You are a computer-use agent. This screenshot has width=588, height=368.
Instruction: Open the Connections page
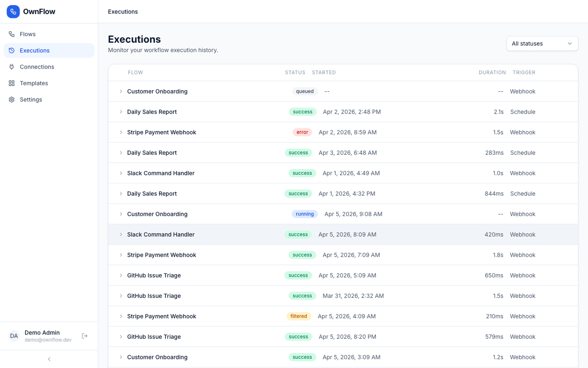tap(49, 67)
